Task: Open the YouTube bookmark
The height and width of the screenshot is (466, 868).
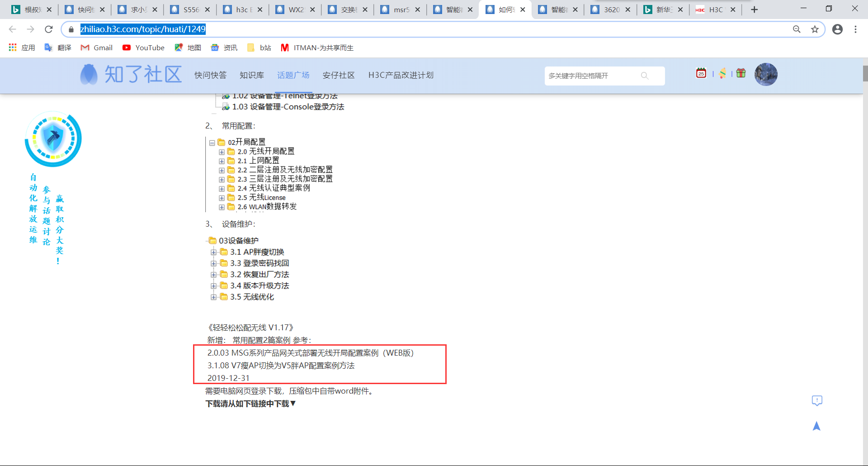Action: pos(143,48)
